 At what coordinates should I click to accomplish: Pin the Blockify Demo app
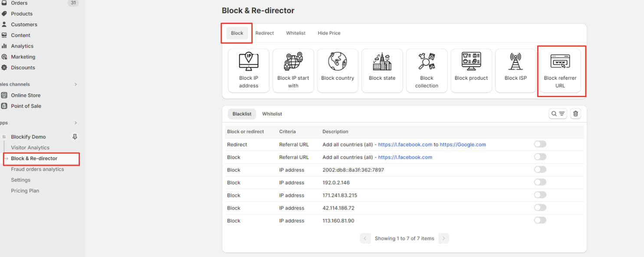[x=75, y=137]
